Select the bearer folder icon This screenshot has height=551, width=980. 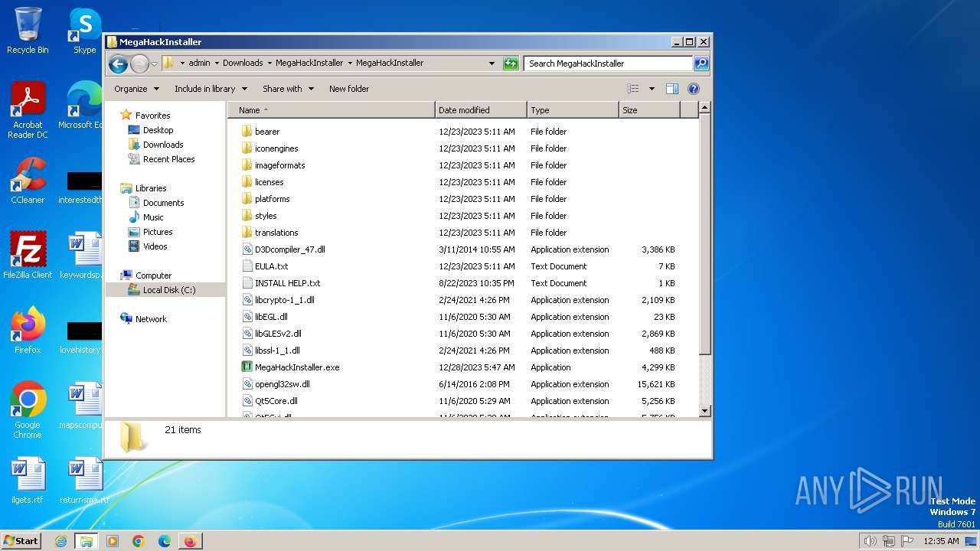(x=247, y=132)
